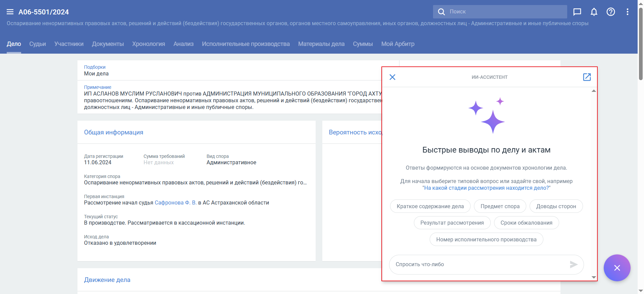The height and width of the screenshot is (294, 644).
Task: Go to the Исполнительные производства tab
Action: click(x=246, y=44)
